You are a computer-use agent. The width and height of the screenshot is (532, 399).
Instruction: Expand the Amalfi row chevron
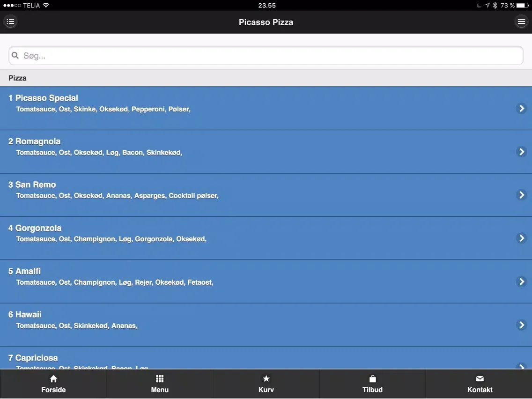[x=521, y=281]
